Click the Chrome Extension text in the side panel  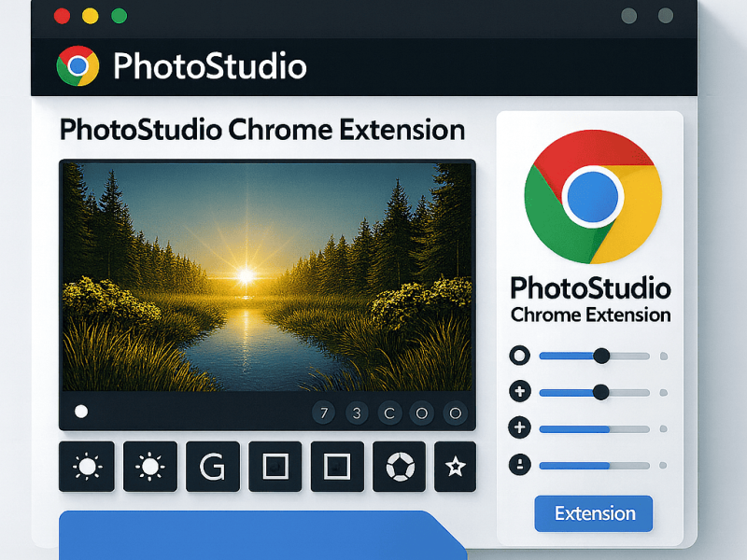click(591, 315)
